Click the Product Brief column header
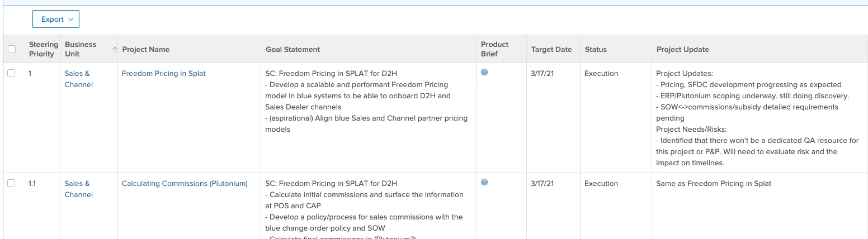 click(x=494, y=49)
